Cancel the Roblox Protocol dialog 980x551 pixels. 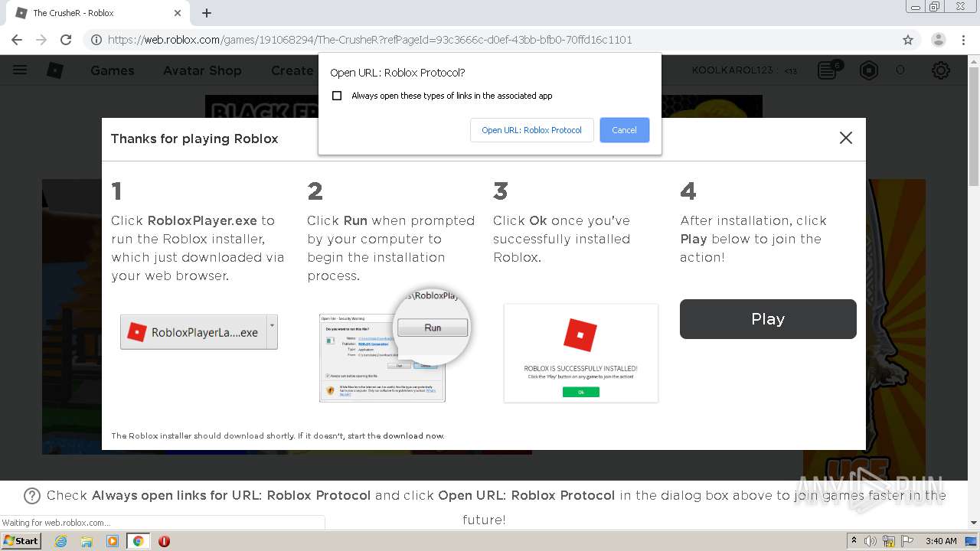coord(624,130)
